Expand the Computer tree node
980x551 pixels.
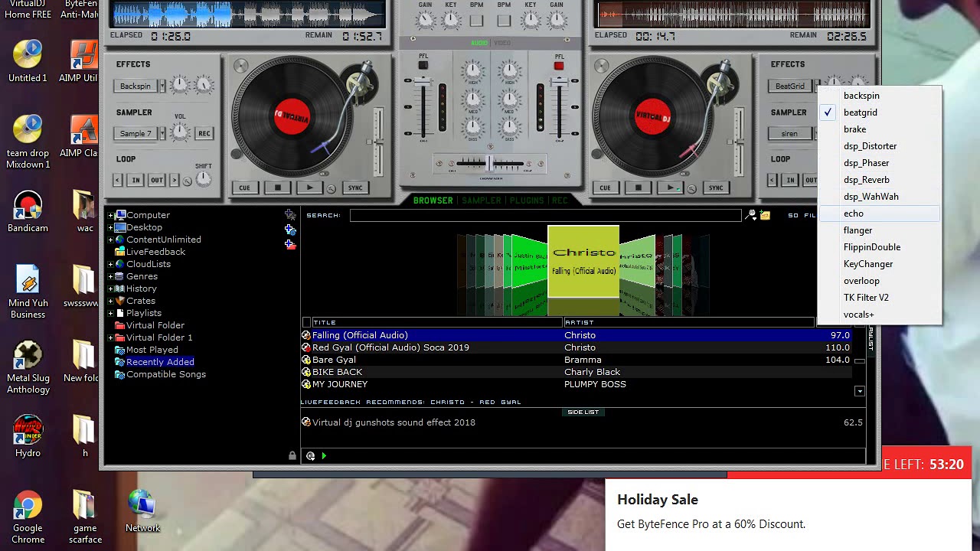(110, 215)
